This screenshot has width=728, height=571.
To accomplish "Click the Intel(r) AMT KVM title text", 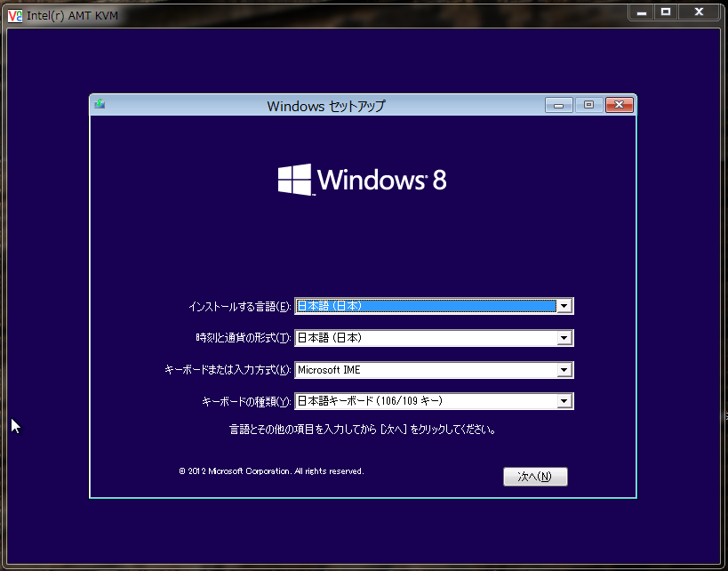I will pos(72,16).
